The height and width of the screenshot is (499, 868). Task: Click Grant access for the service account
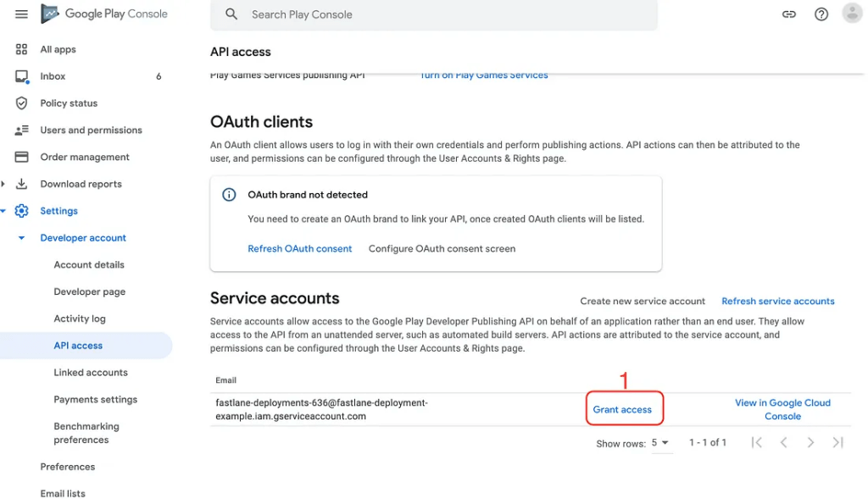622,409
